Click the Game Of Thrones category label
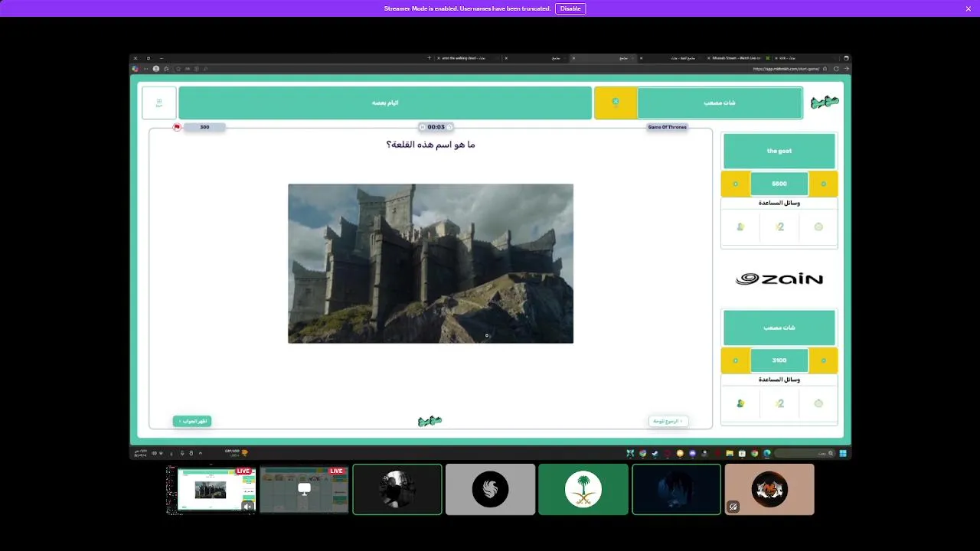980x551 pixels. click(x=668, y=127)
